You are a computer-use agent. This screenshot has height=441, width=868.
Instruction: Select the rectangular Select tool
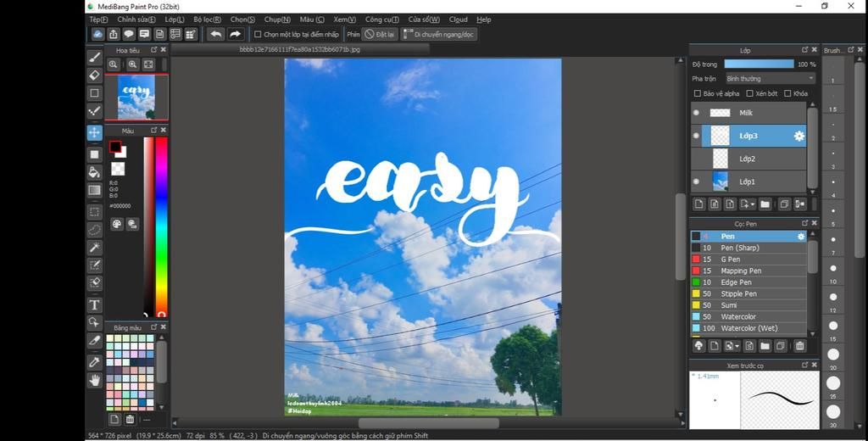point(95,212)
